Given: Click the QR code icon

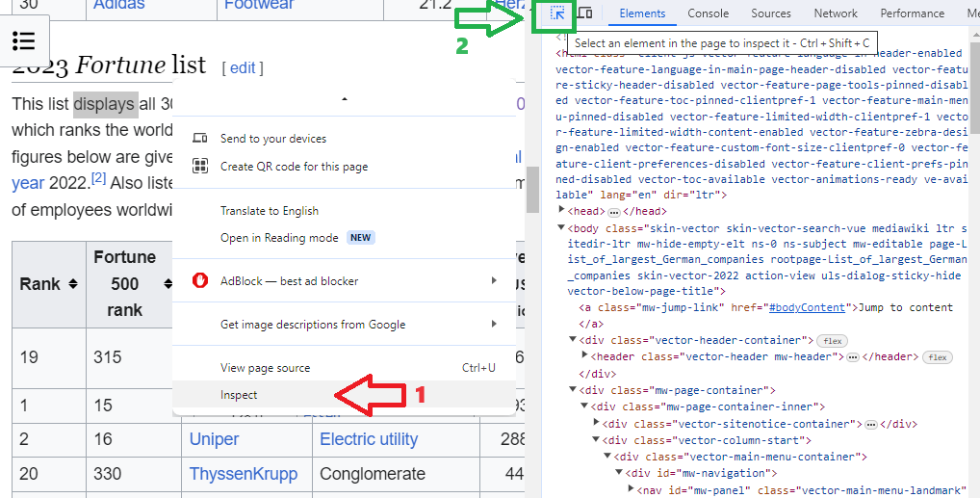Looking at the screenshot, I should 200,167.
